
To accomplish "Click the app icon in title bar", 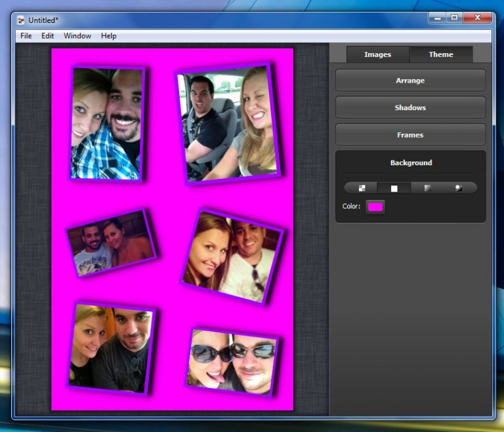I will point(21,20).
